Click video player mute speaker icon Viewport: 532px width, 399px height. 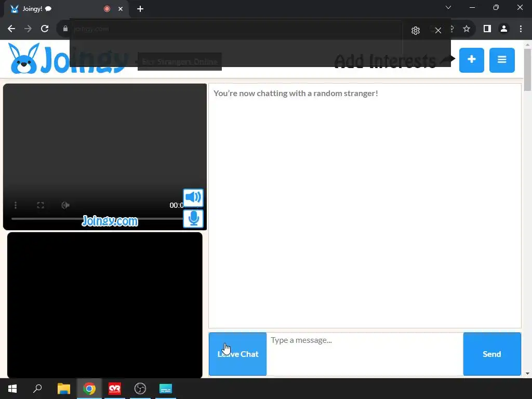point(65,205)
